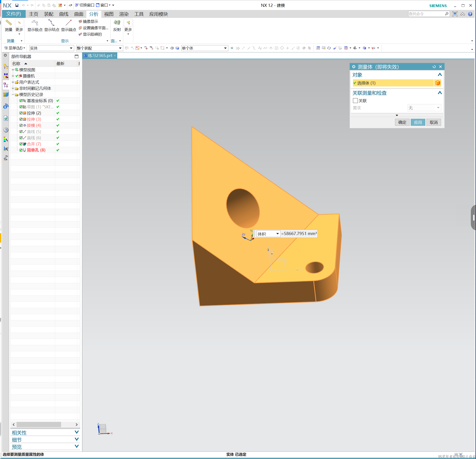Screen dimensions: 476x459
Task: Switch to the 视图 ribbon tab
Action: click(109, 14)
